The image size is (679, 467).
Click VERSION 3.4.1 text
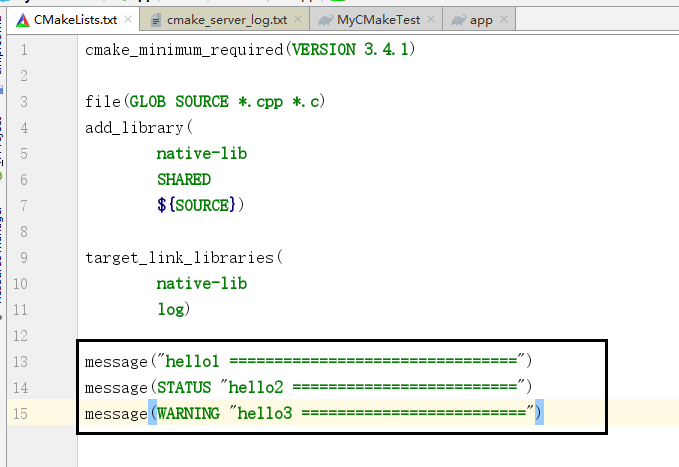click(351, 49)
